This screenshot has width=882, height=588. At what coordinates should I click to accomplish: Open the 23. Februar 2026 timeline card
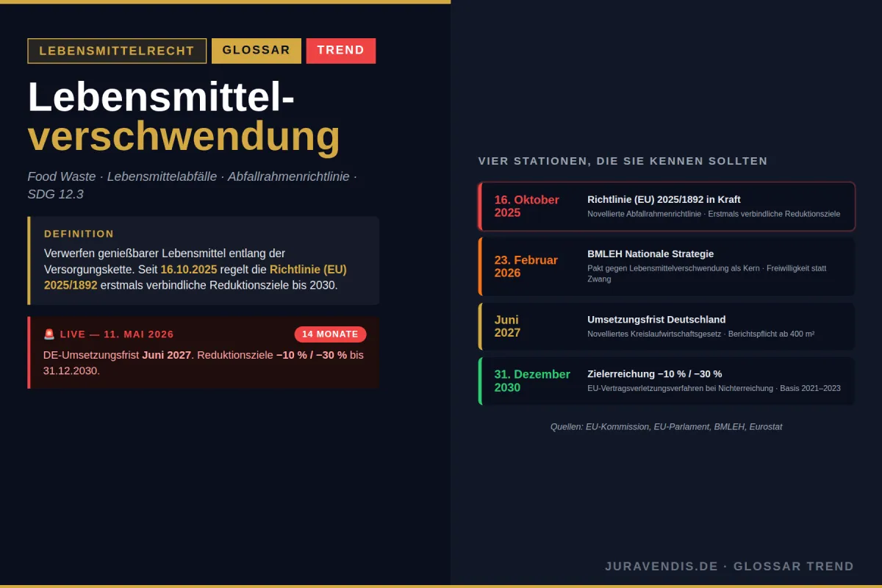pyautogui.click(x=667, y=267)
